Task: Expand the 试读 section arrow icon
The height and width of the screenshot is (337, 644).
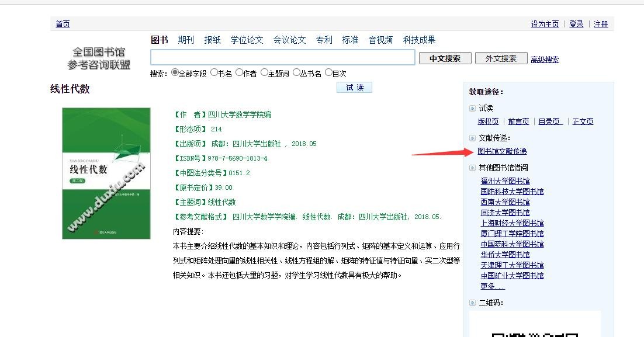Action: tap(473, 108)
